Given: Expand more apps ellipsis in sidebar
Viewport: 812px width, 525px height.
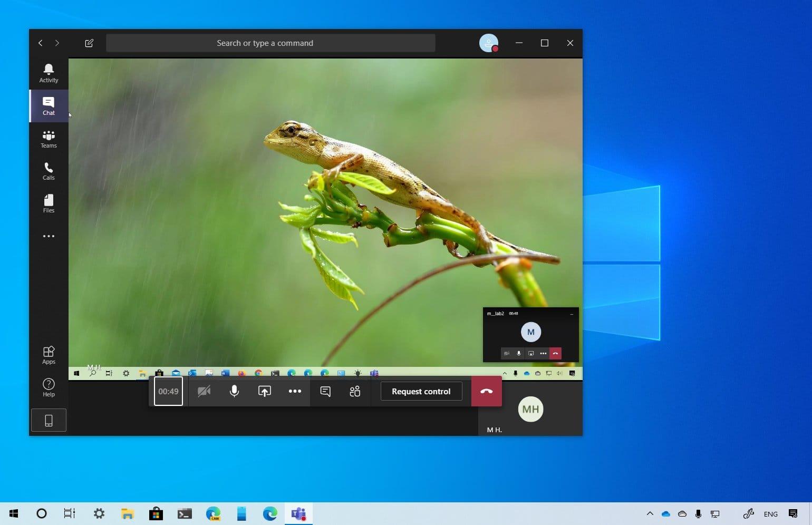Looking at the screenshot, I should tap(49, 236).
